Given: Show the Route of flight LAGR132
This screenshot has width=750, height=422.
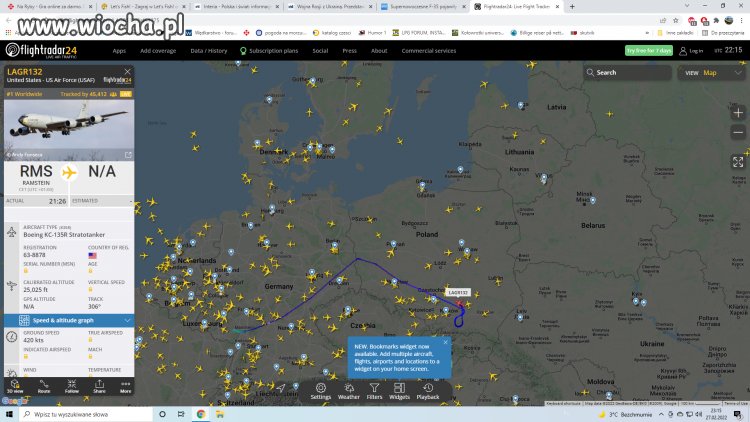Looking at the screenshot, I should point(44,386).
